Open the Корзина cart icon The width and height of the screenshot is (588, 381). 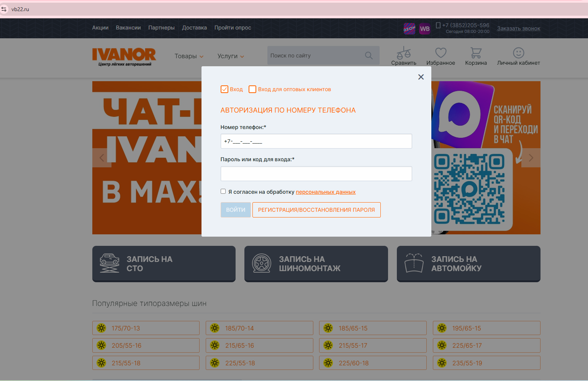tap(476, 53)
